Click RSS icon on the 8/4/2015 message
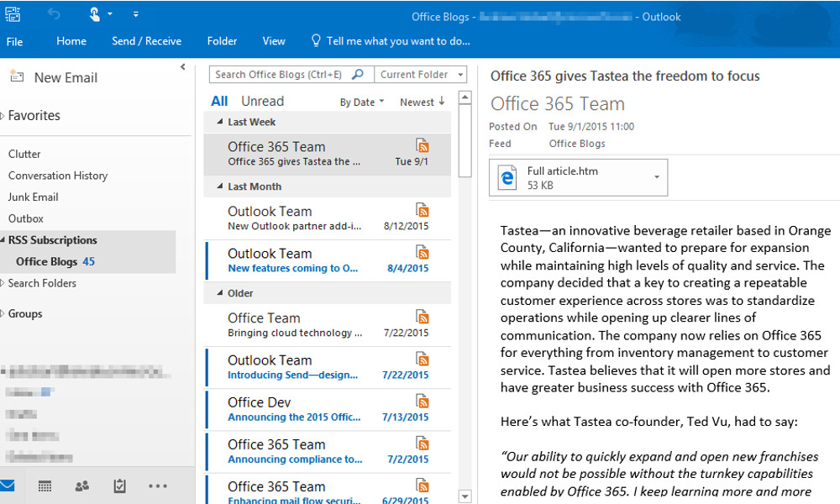Screen dimensions: 840x504 click(x=423, y=252)
